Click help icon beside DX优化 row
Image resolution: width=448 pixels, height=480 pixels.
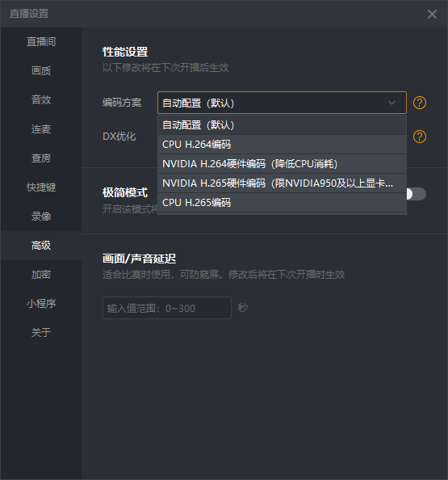tap(420, 137)
